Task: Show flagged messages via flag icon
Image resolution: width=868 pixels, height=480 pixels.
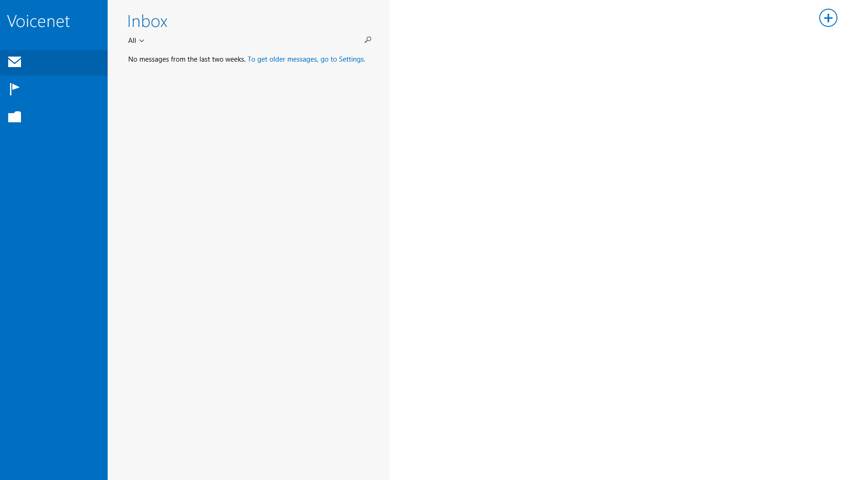Action: tap(15, 89)
